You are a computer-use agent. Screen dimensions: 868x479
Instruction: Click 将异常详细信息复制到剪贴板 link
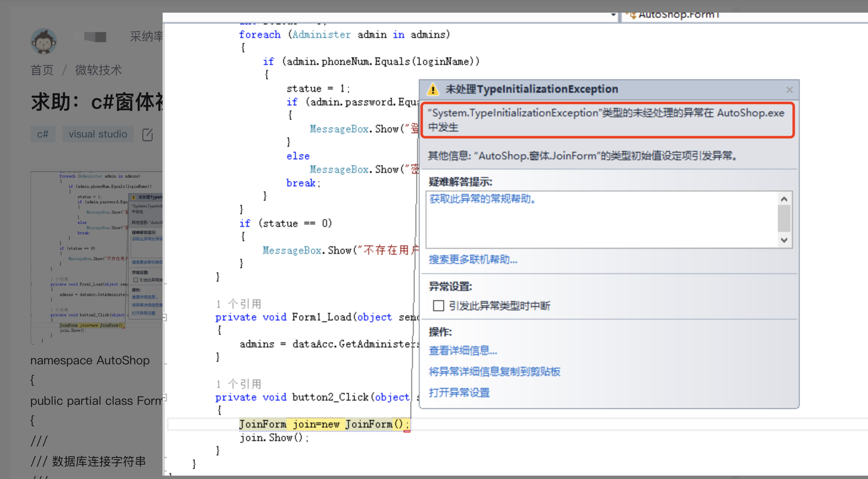click(x=494, y=371)
